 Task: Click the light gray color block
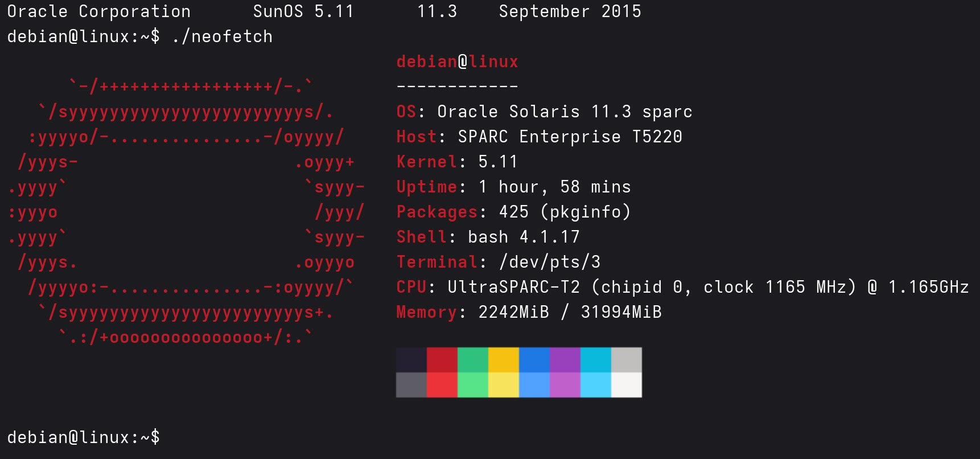point(627,360)
